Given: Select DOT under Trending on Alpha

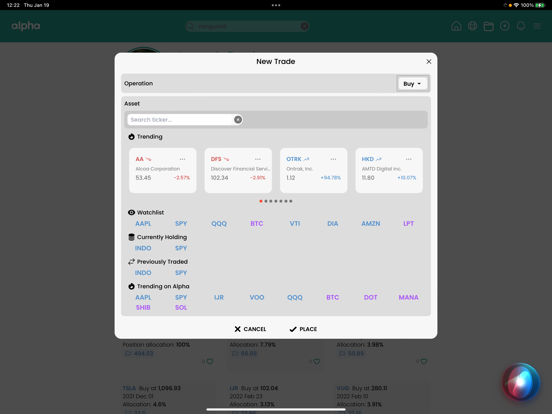Looking at the screenshot, I should (x=370, y=297).
